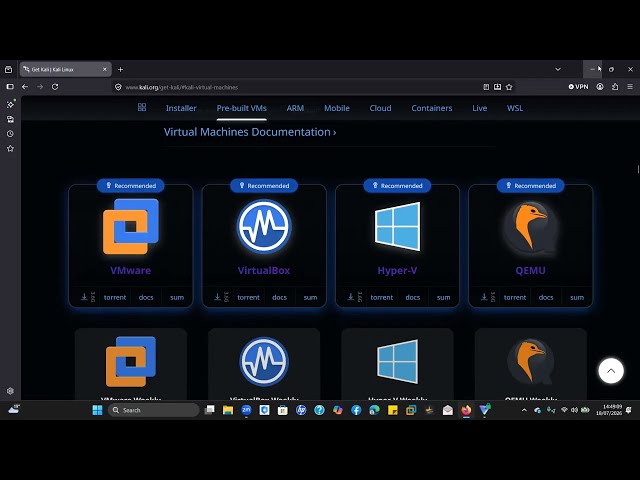Select the Pre-built VMs tab

tap(242, 108)
